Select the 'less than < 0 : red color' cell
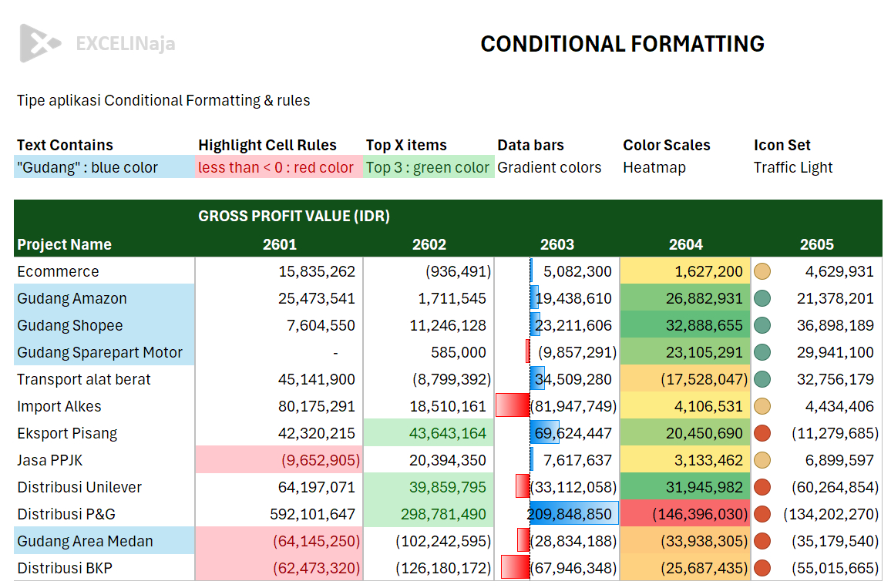The image size is (891, 588). (279, 167)
